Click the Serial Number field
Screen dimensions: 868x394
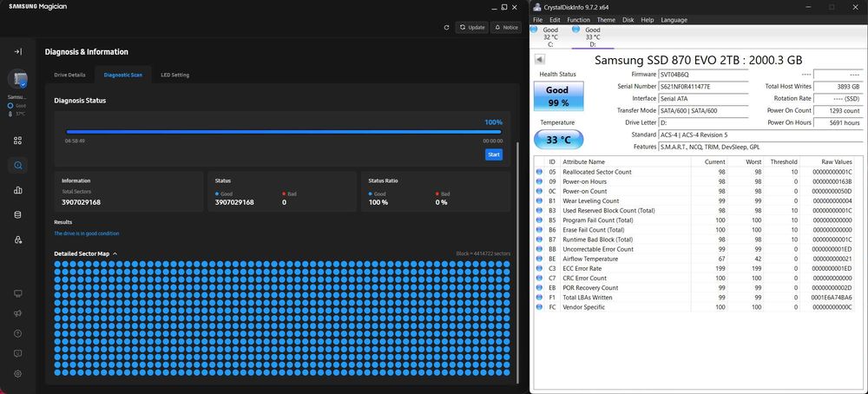703,86
